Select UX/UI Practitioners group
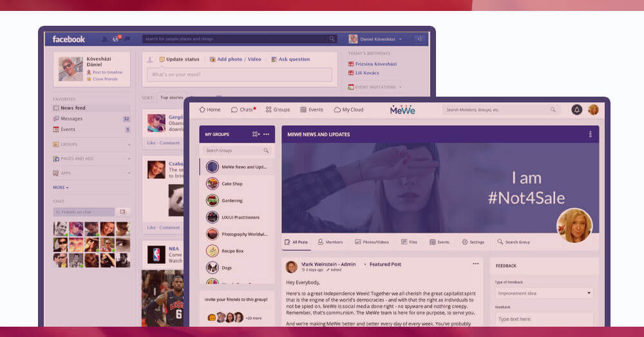Screen dimensions: 644x337 click(237, 217)
